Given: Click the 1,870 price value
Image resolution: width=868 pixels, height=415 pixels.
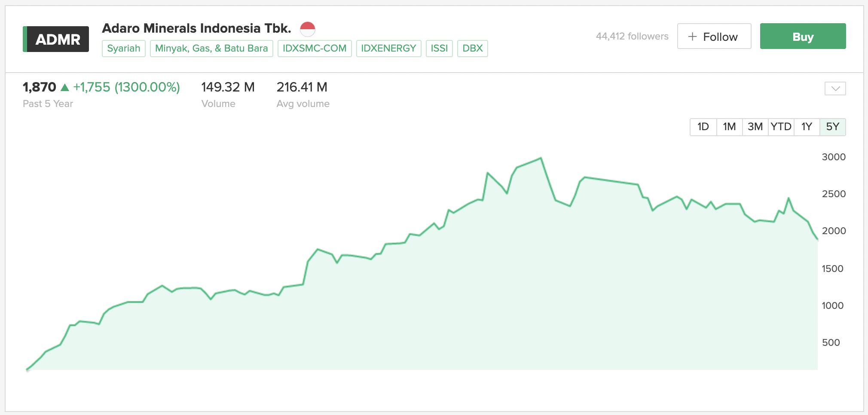Looking at the screenshot, I should 40,87.
